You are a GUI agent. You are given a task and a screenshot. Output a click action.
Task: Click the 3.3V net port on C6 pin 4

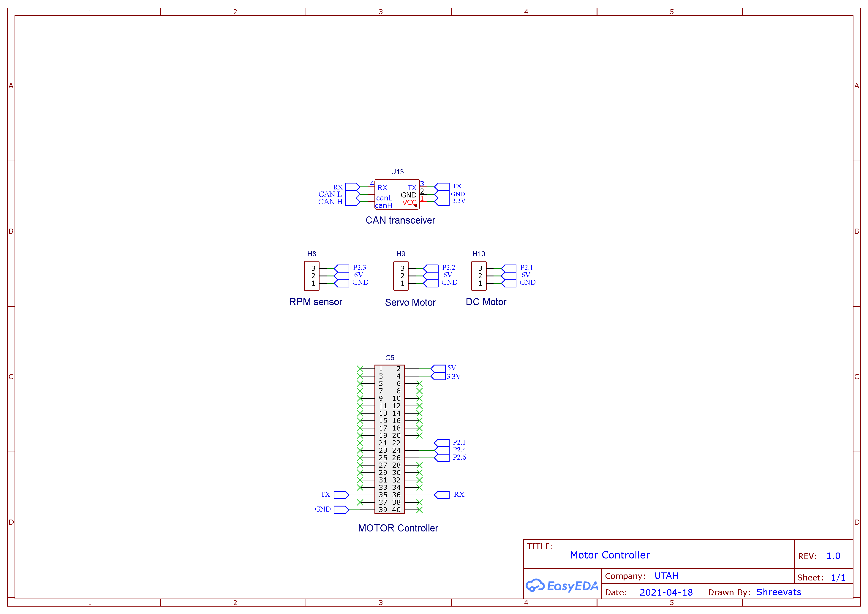439,376
